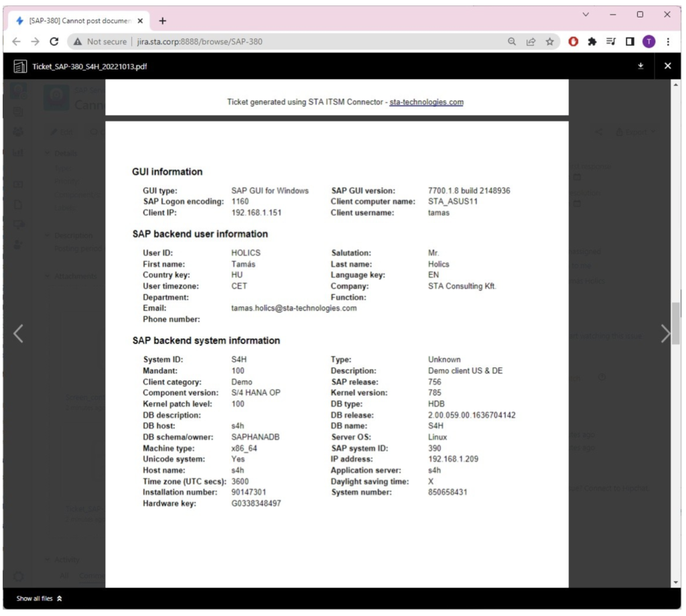Image resolution: width=686 pixels, height=616 pixels.
Task: Bookmark this page with star icon
Action: point(549,42)
